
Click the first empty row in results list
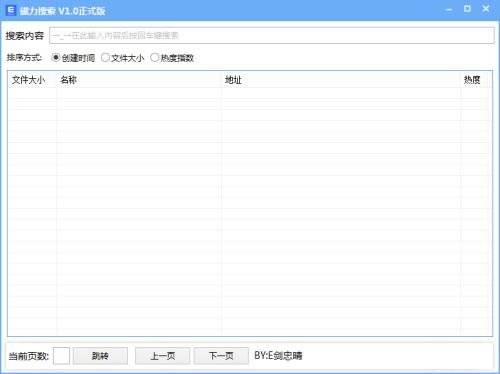click(250, 94)
